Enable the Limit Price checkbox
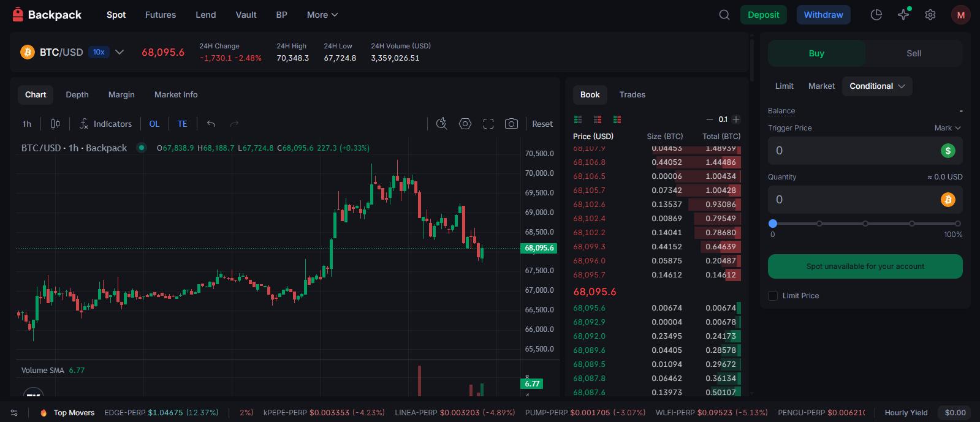 [x=773, y=296]
